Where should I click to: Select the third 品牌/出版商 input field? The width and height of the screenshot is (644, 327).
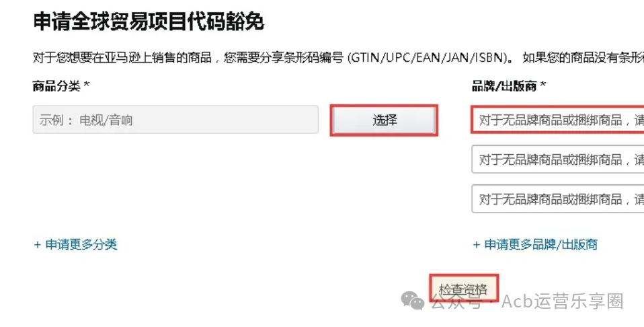point(558,198)
